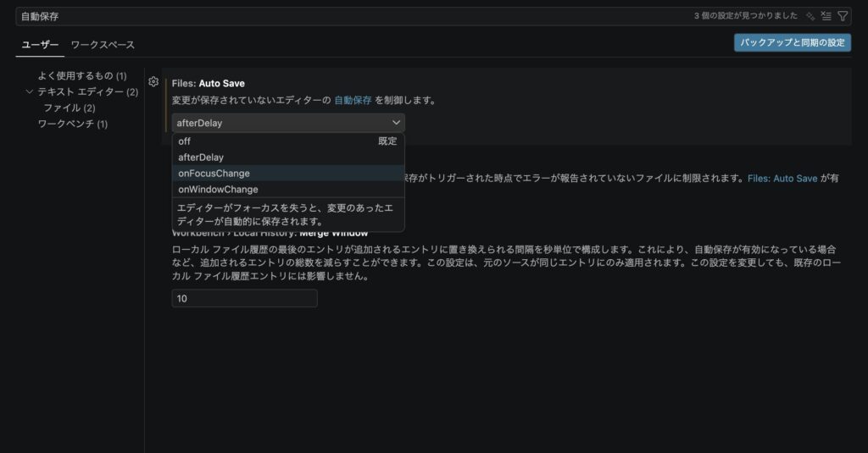This screenshot has height=453, width=868.
Task: Switch to the ワークスペース tab
Action: pyautogui.click(x=103, y=44)
